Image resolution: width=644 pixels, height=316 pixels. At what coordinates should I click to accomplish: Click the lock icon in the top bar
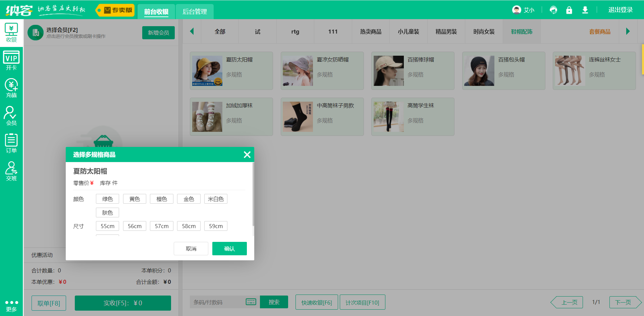[569, 10]
